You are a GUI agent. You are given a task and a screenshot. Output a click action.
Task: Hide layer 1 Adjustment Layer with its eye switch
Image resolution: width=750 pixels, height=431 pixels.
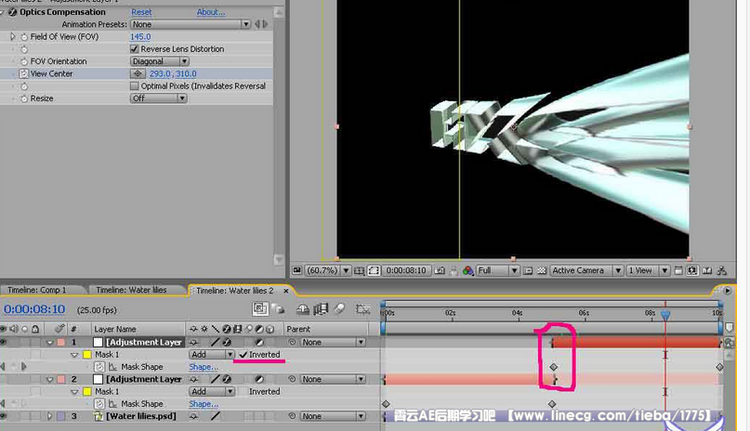[4, 342]
